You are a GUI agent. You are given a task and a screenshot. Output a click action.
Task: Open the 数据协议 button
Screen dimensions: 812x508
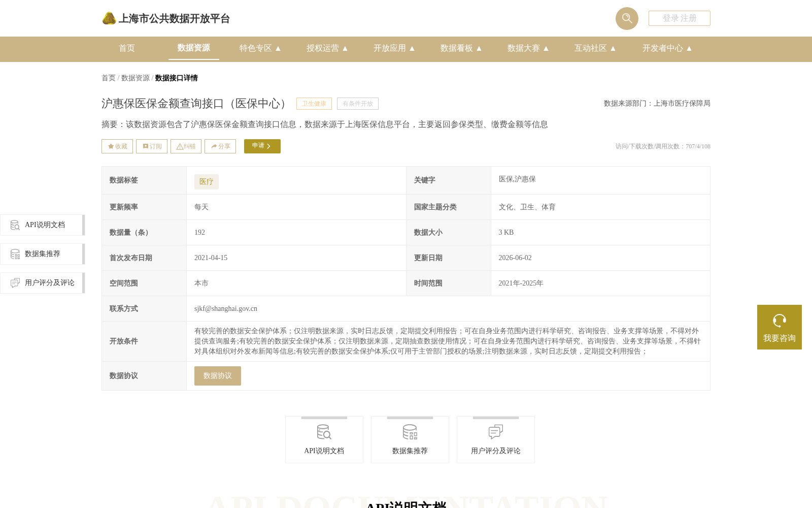point(218,376)
